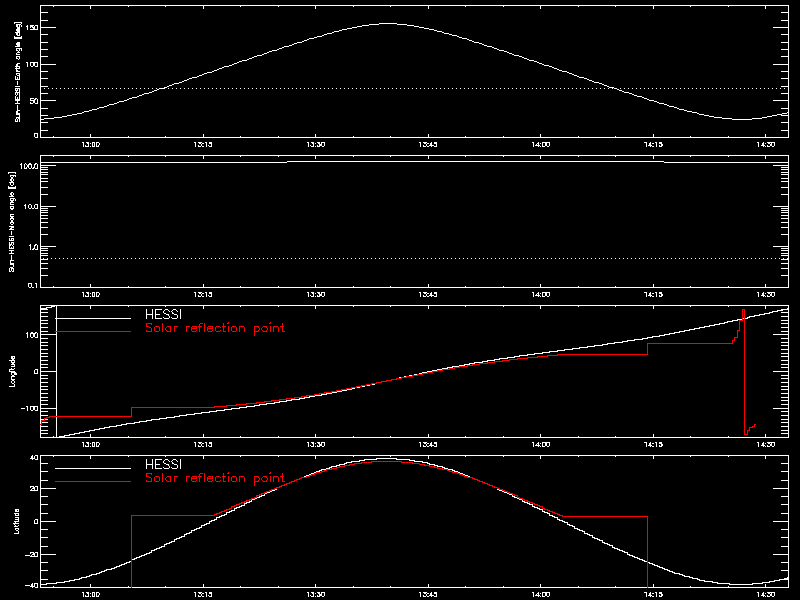Pick the red legend line in Longitude plot

pyautogui.click(x=93, y=332)
